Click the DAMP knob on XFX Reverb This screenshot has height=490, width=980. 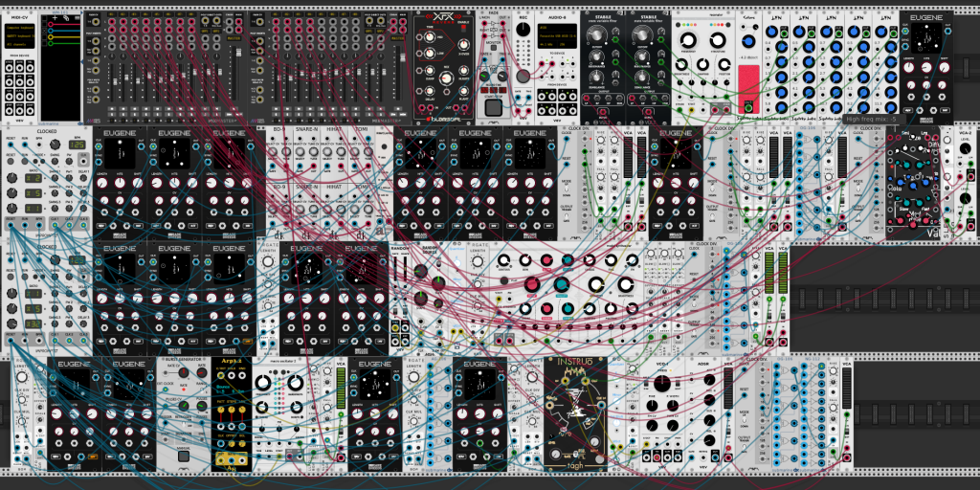[430, 71]
